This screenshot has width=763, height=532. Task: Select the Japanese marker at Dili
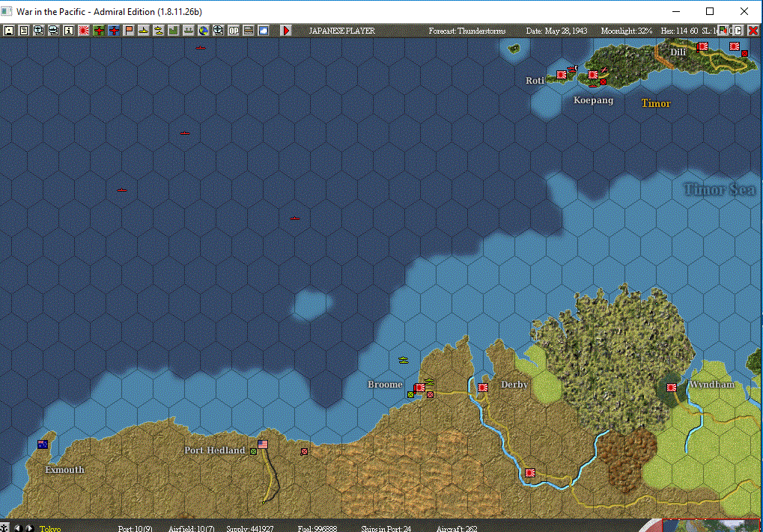tap(702, 46)
